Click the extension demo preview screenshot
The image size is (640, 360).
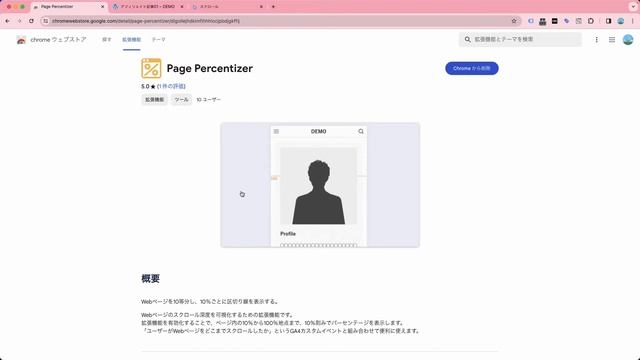tap(320, 185)
